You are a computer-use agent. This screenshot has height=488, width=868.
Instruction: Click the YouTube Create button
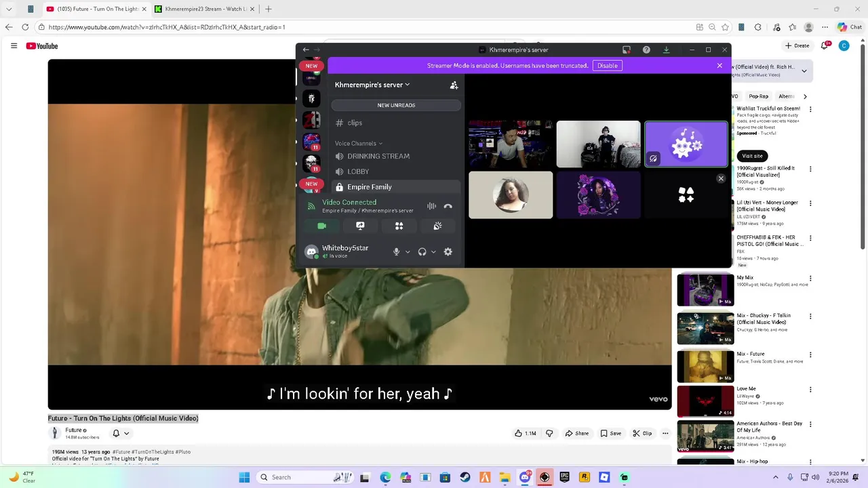(797, 45)
